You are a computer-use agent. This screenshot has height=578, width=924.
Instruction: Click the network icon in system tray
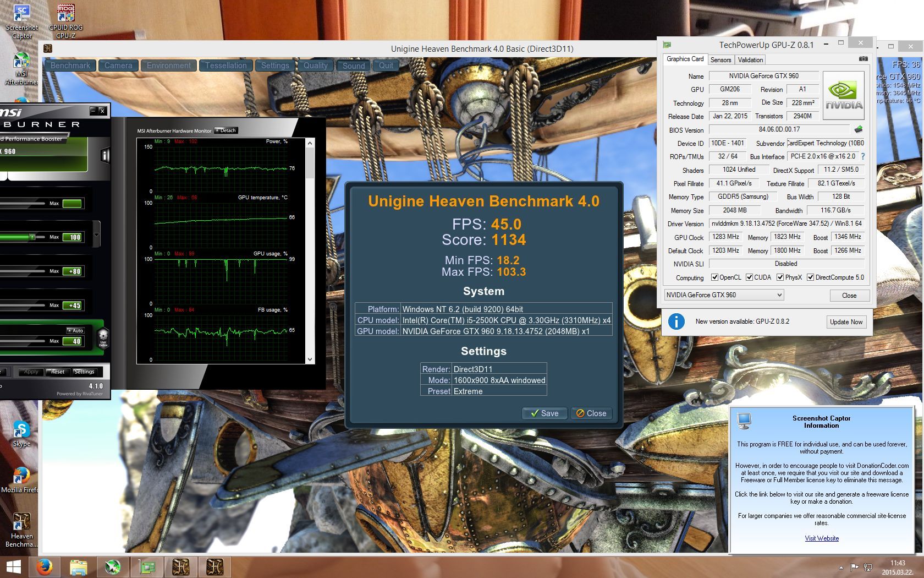(x=868, y=567)
